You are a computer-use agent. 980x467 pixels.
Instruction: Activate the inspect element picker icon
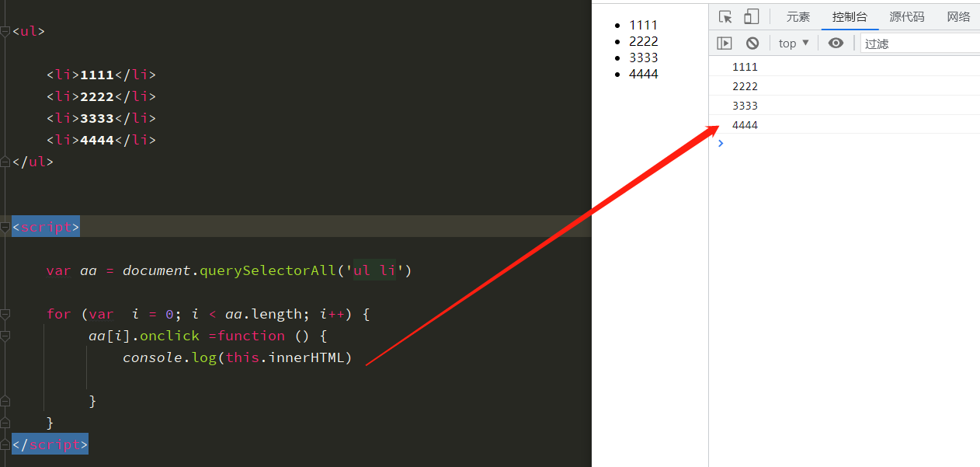pyautogui.click(x=726, y=17)
